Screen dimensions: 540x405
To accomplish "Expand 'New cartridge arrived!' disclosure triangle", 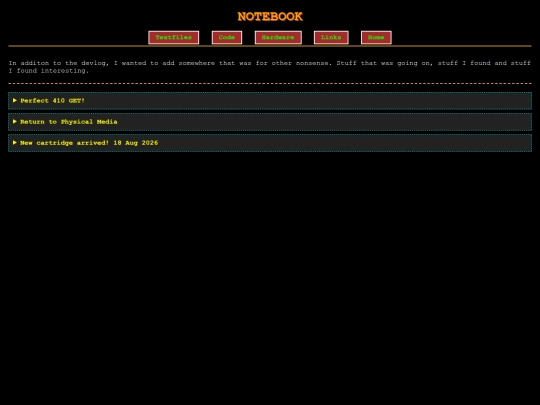I will 15,142.
